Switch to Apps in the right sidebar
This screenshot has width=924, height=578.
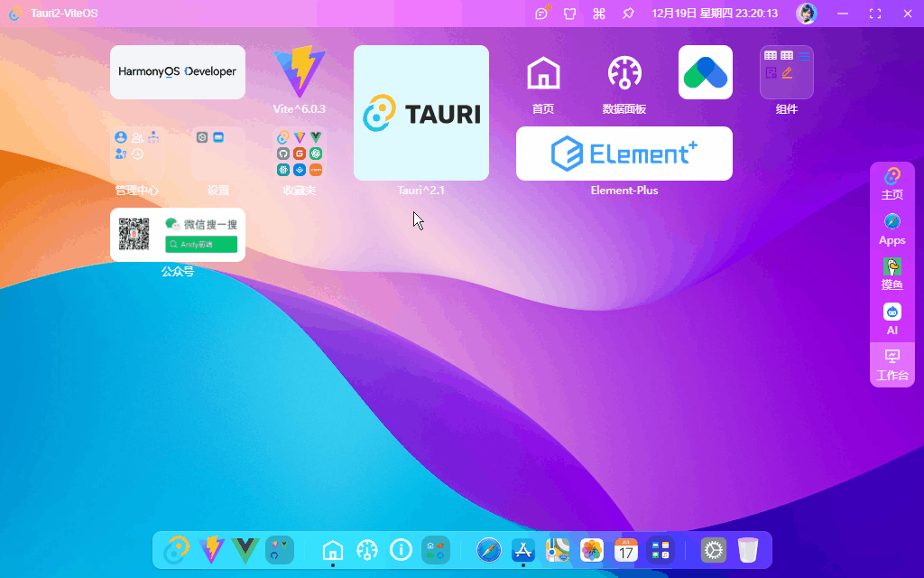(x=892, y=228)
